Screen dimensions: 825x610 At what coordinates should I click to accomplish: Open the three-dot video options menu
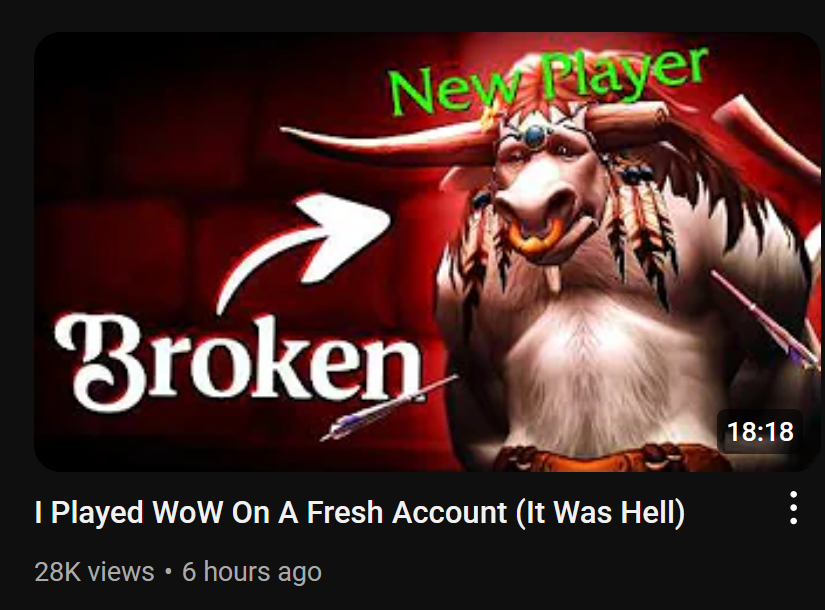point(794,508)
